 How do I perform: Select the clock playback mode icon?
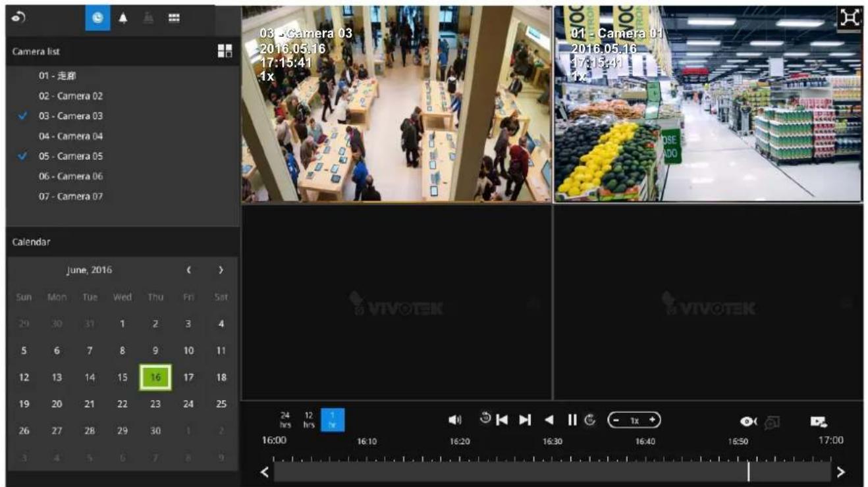coord(97,19)
